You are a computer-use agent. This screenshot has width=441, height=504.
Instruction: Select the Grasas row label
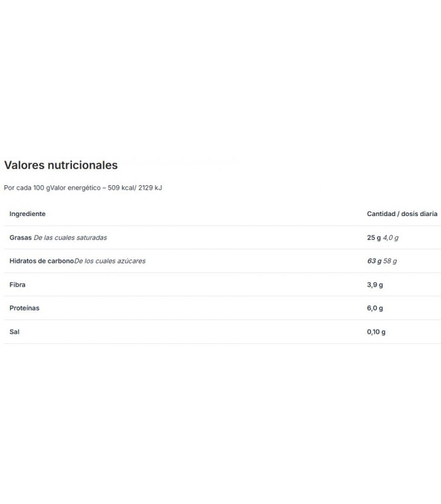21,238
